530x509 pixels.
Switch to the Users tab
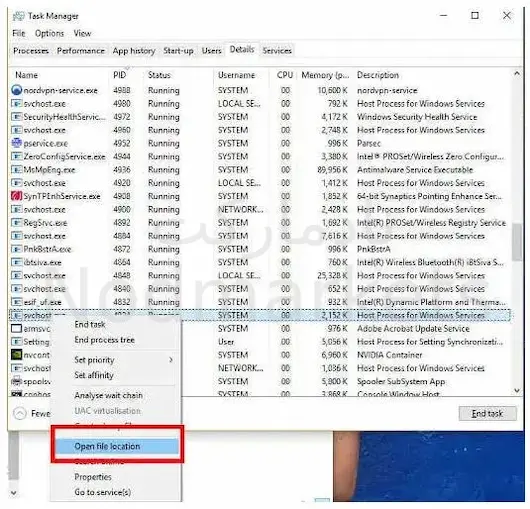[x=212, y=51]
